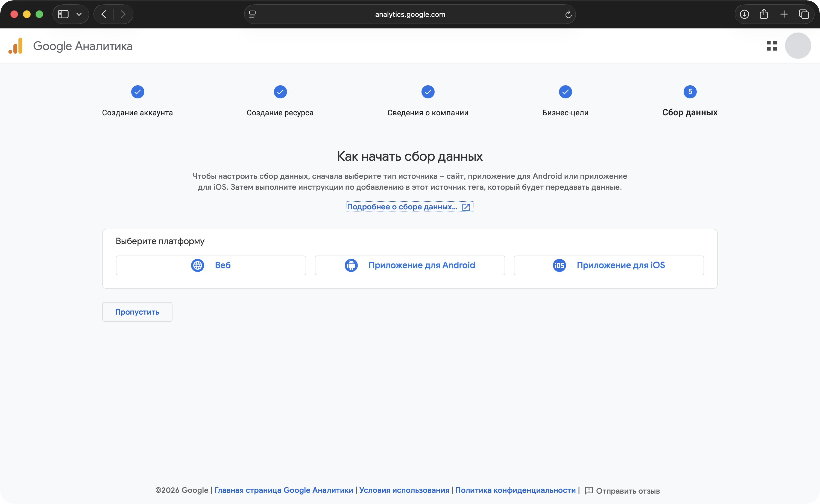Open the Политика конфиденциальности link
This screenshot has height=504, width=820.
click(x=515, y=490)
